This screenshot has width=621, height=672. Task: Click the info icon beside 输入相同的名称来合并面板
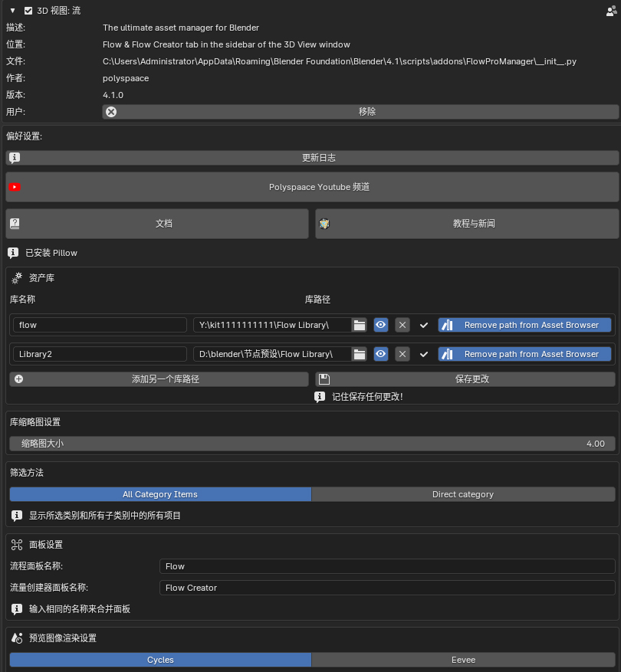tap(17, 609)
